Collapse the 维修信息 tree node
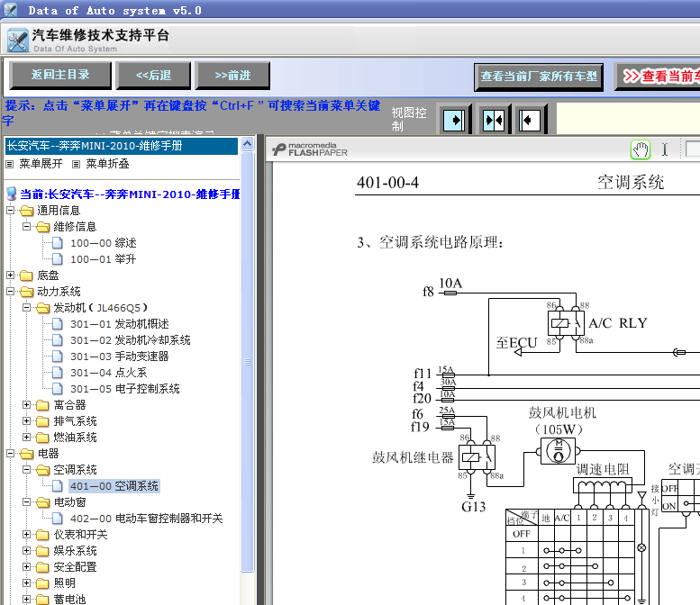The width and height of the screenshot is (700, 605). (x=26, y=226)
